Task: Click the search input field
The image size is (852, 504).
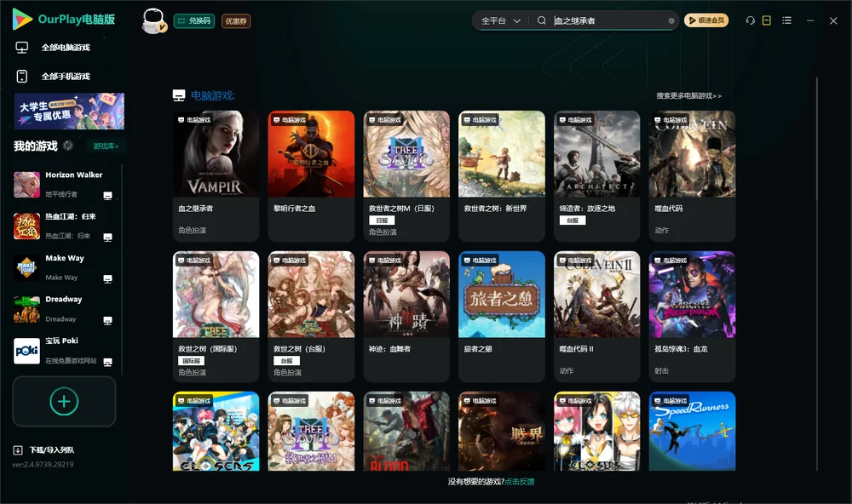Action: click(x=610, y=20)
